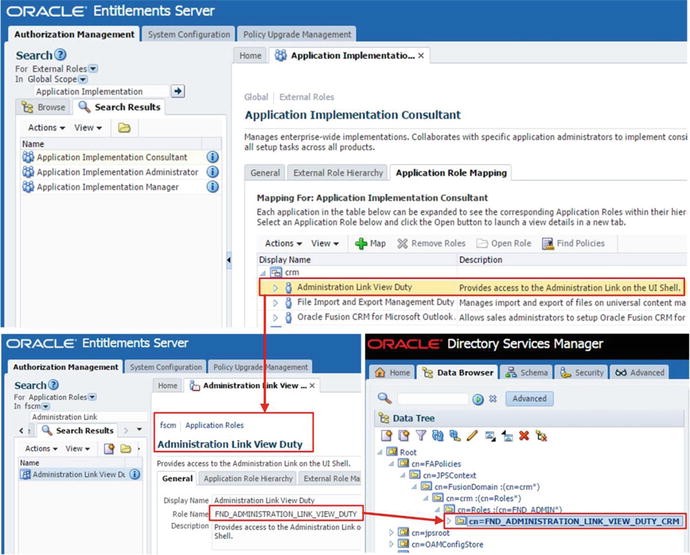Switch to External Role Hierarchy tab
The width and height of the screenshot is (690, 555).
(x=338, y=173)
